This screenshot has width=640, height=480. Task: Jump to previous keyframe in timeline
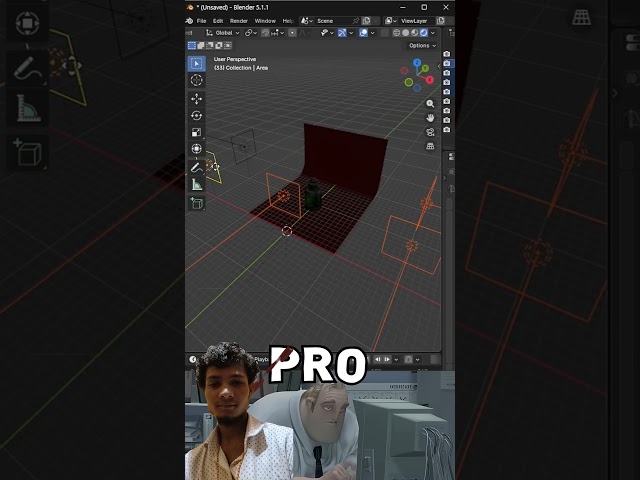pyautogui.click(x=378, y=360)
